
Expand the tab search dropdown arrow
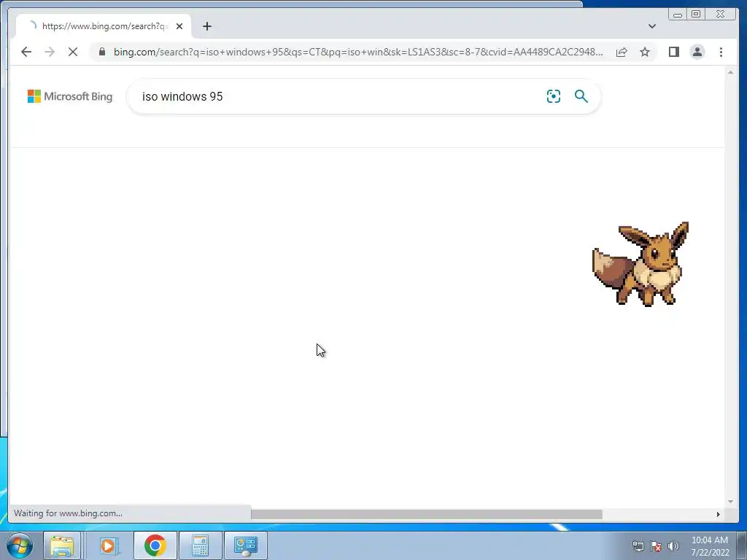[x=651, y=26]
